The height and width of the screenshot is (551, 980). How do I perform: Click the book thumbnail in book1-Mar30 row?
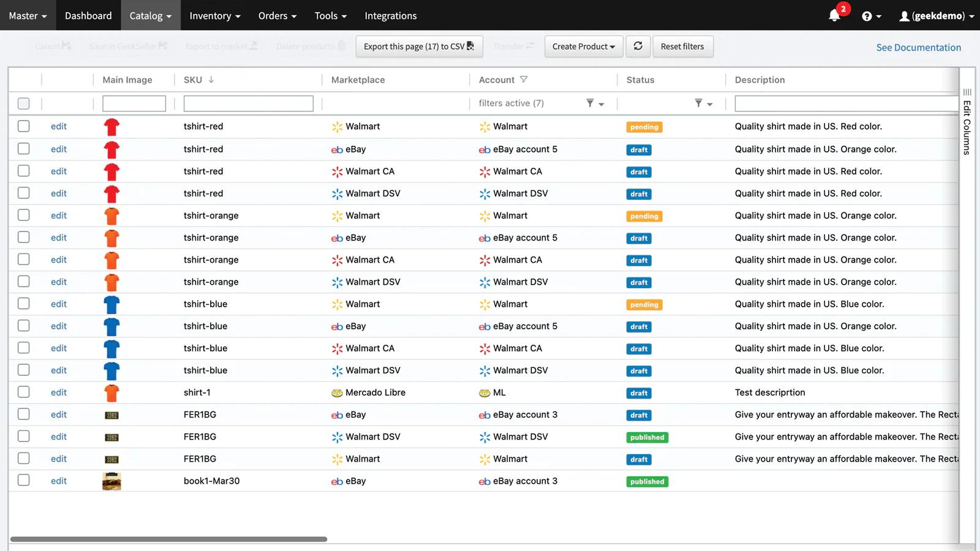click(111, 481)
